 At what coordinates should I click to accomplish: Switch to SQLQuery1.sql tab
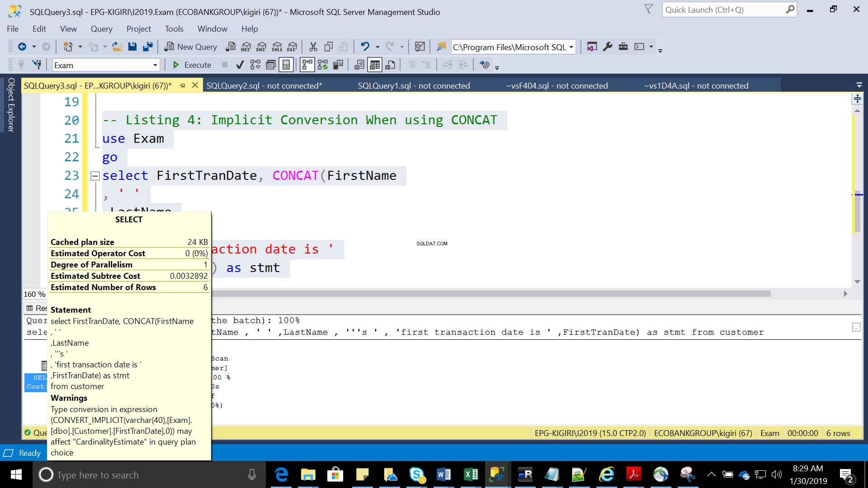pos(414,85)
